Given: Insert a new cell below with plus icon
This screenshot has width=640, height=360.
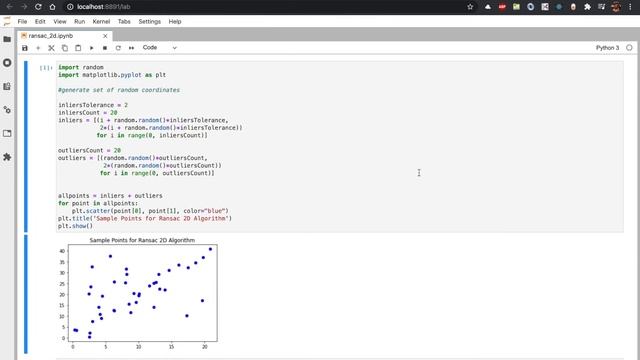Looking at the screenshot, I should pyautogui.click(x=38, y=48).
